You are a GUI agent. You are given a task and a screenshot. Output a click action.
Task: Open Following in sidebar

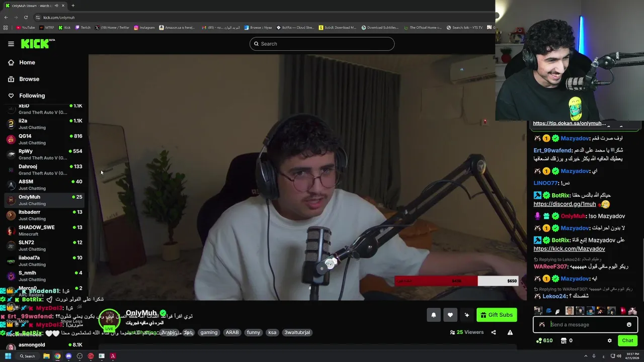[x=32, y=96]
